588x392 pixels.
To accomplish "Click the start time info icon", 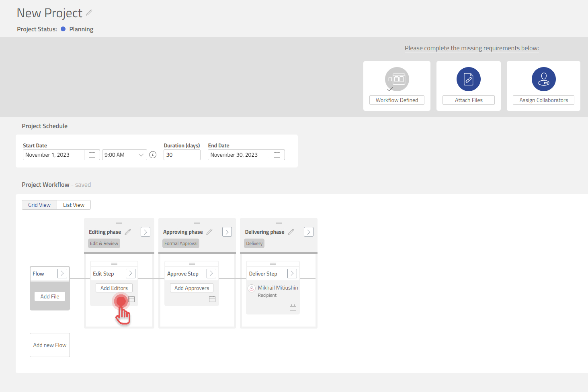I will [x=153, y=155].
